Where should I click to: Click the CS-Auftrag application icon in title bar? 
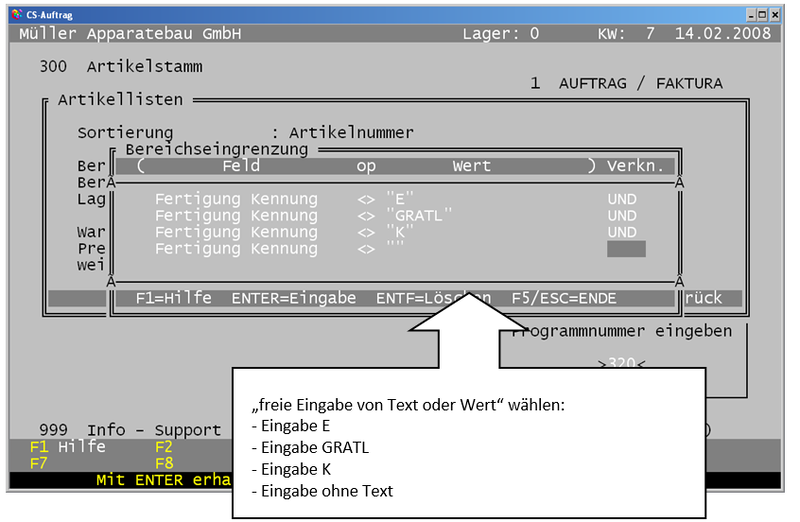click(17, 15)
